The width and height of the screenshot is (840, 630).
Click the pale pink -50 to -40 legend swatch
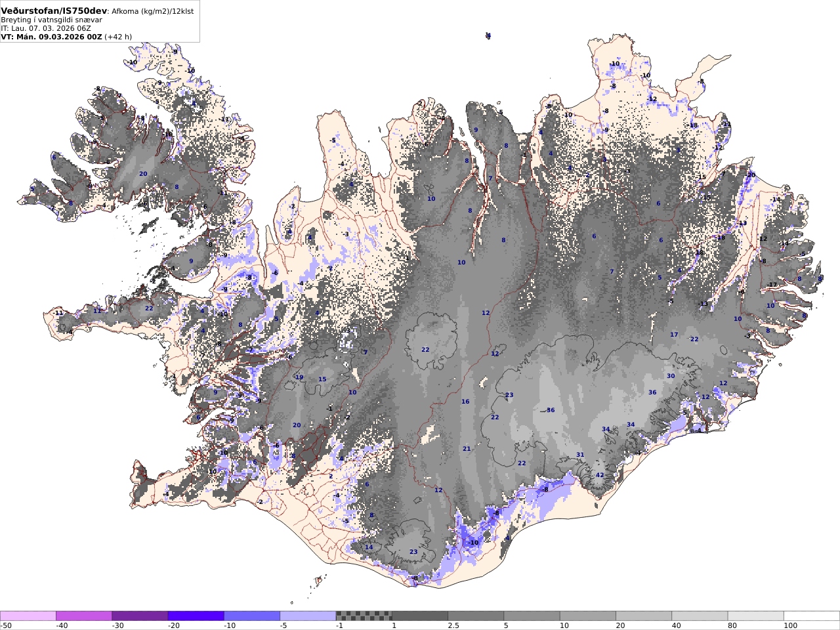[28, 616]
